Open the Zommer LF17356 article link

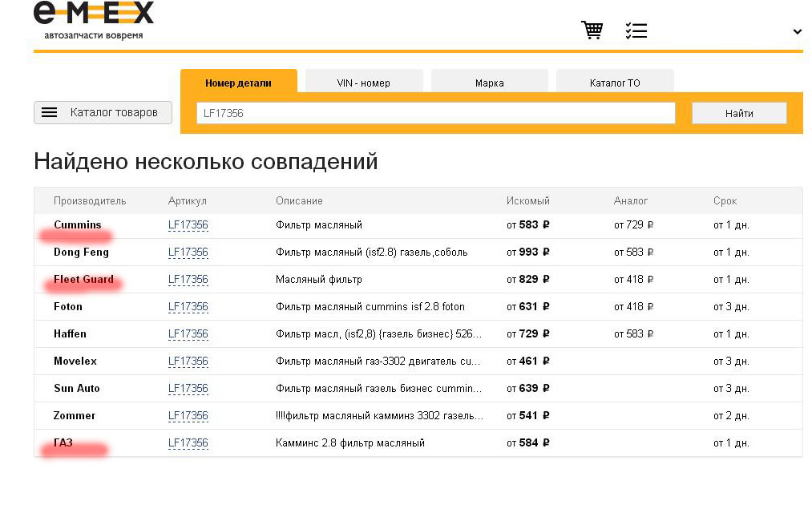[x=188, y=416]
